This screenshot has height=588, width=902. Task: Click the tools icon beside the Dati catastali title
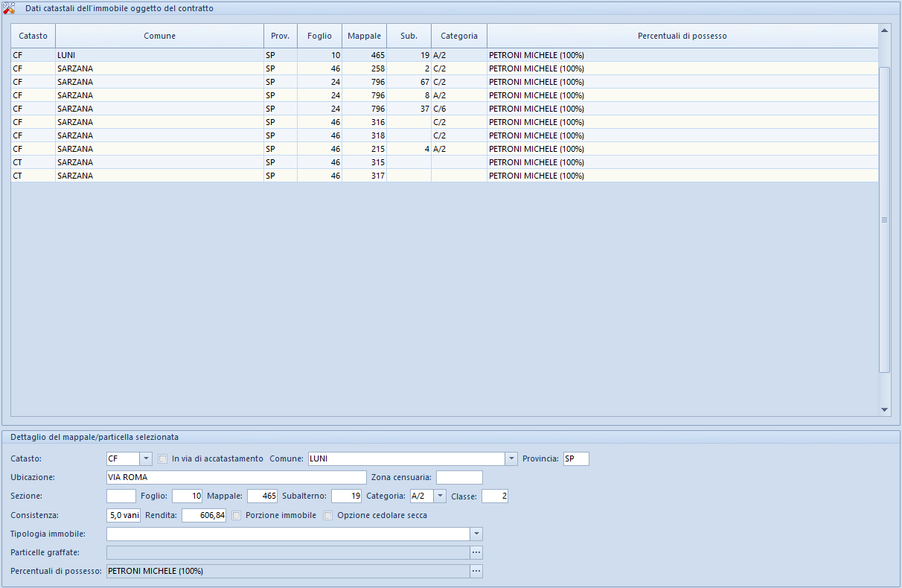coord(9,8)
